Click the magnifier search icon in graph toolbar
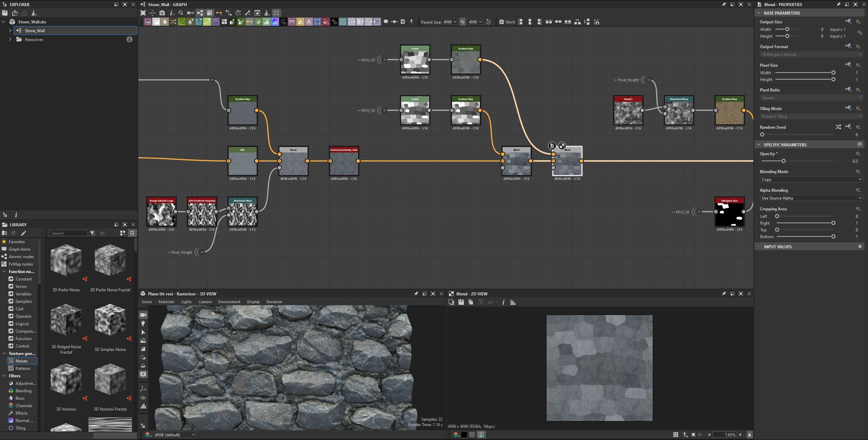The image size is (868, 440). [181, 13]
